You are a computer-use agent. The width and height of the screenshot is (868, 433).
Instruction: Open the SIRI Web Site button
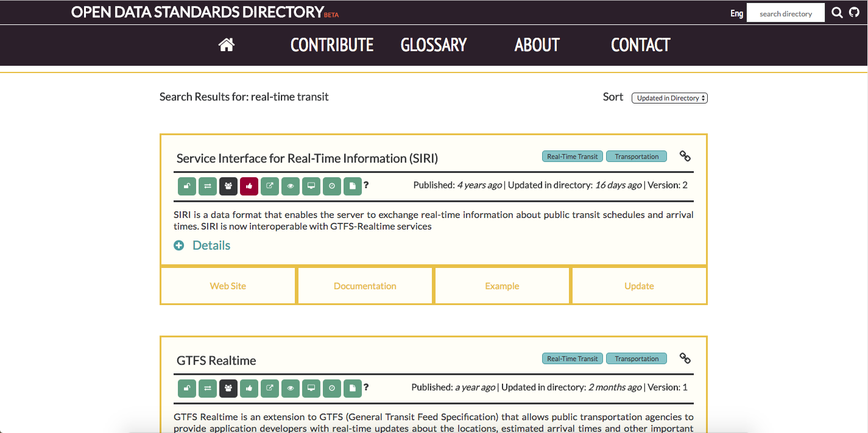point(228,286)
